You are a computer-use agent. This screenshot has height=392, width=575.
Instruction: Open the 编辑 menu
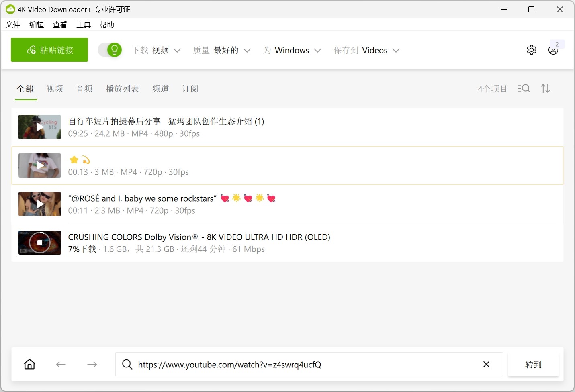pyautogui.click(x=37, y=24)
